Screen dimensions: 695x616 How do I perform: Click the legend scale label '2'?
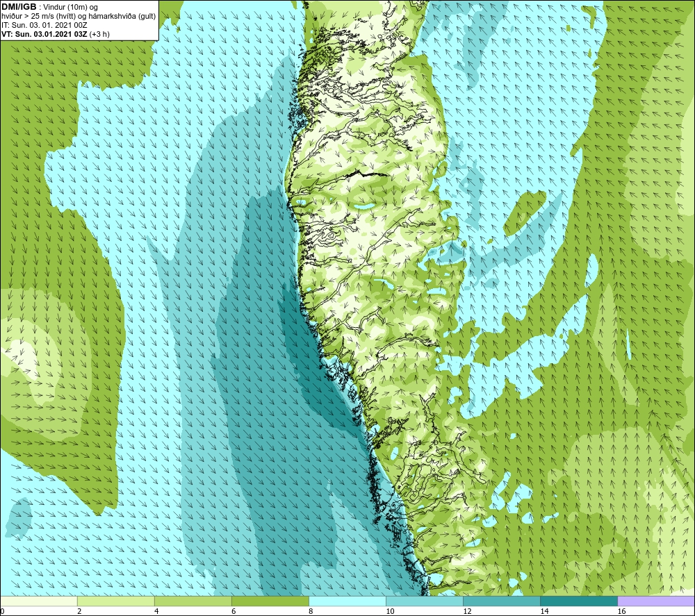click(79, 612)
